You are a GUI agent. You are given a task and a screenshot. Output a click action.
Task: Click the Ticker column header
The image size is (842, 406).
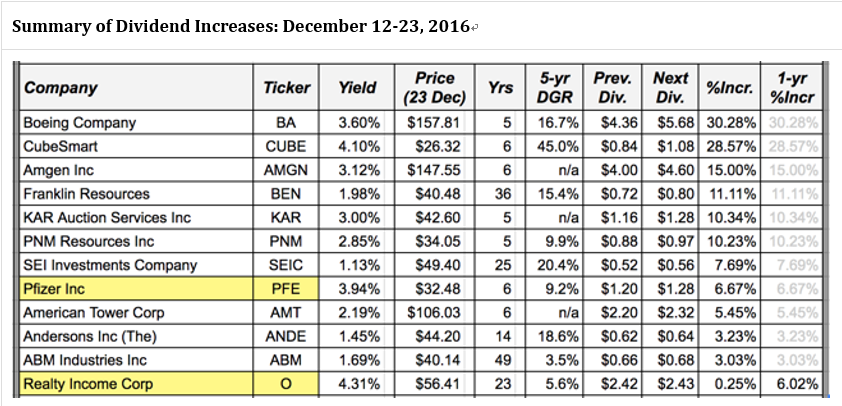(287, 88)
